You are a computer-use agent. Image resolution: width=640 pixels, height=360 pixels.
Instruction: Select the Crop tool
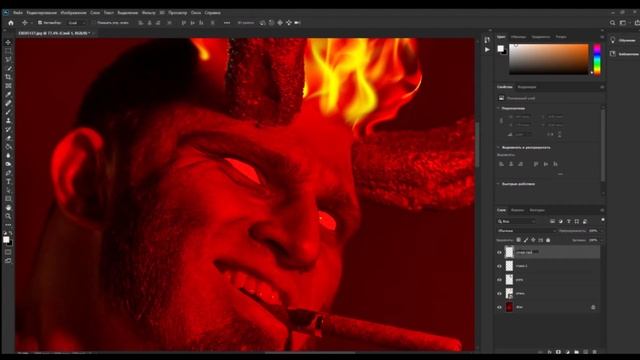tap(8, 77)
